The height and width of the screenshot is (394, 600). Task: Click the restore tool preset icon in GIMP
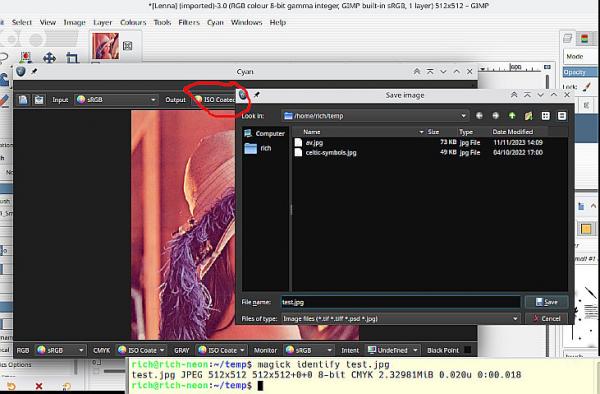(x=66, y=386)
